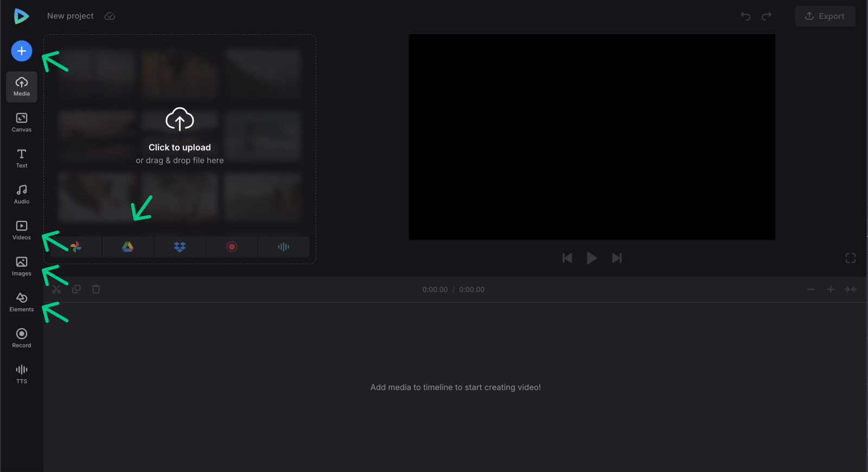Click 'or drag & drop file here' text
The image size is (868, 472).
coord(180,161)
